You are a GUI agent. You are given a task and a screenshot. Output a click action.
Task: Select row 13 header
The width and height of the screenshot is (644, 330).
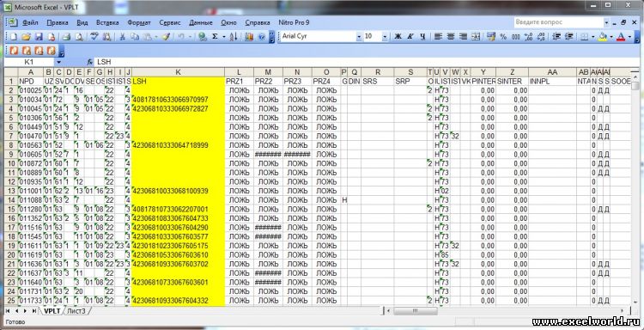[x=10, y=191]
